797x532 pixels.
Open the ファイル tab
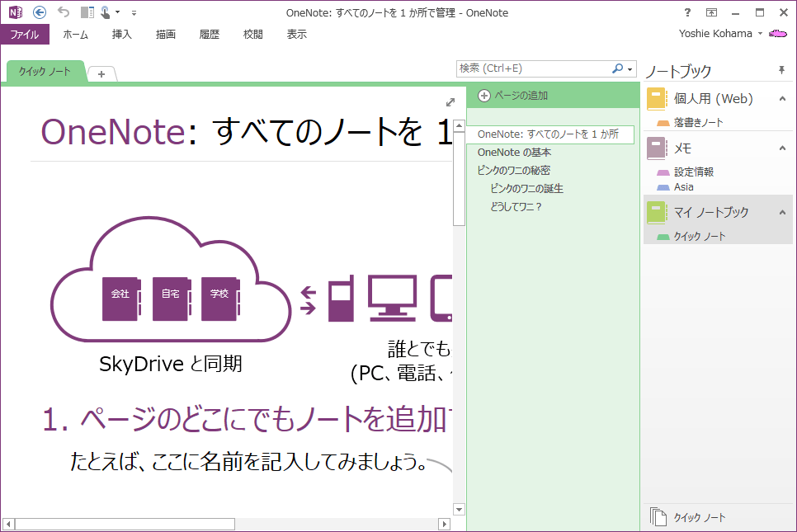coord(25,34)
